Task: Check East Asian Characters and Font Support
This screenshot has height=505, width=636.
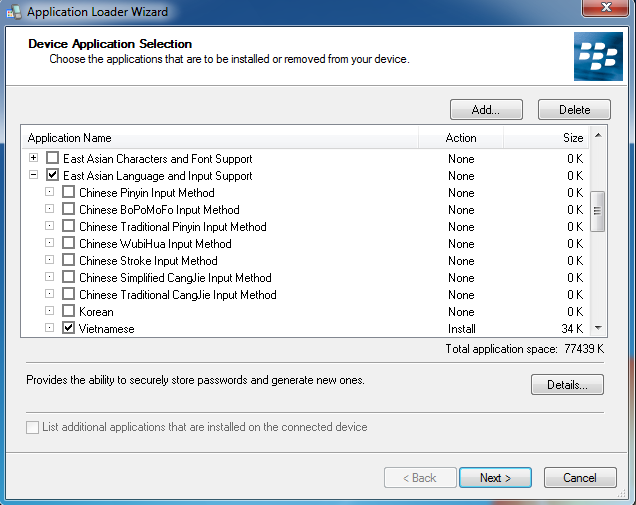Action: 52,158
